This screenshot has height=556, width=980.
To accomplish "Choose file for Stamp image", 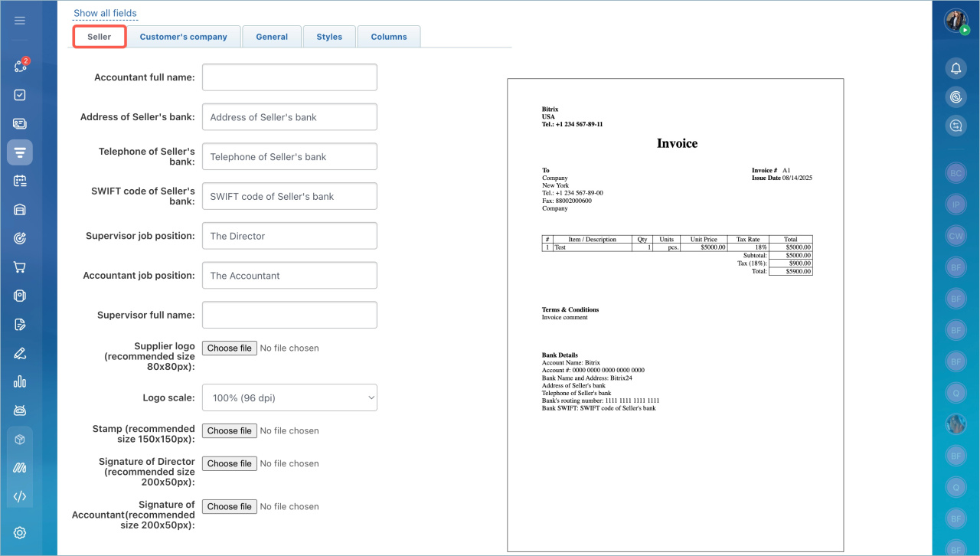I will 229,430.
